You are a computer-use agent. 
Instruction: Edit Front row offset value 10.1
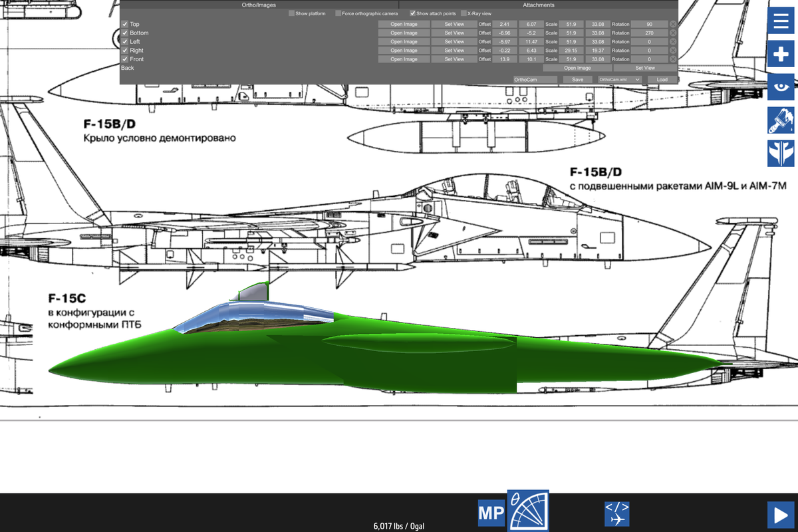coord(531,59)
